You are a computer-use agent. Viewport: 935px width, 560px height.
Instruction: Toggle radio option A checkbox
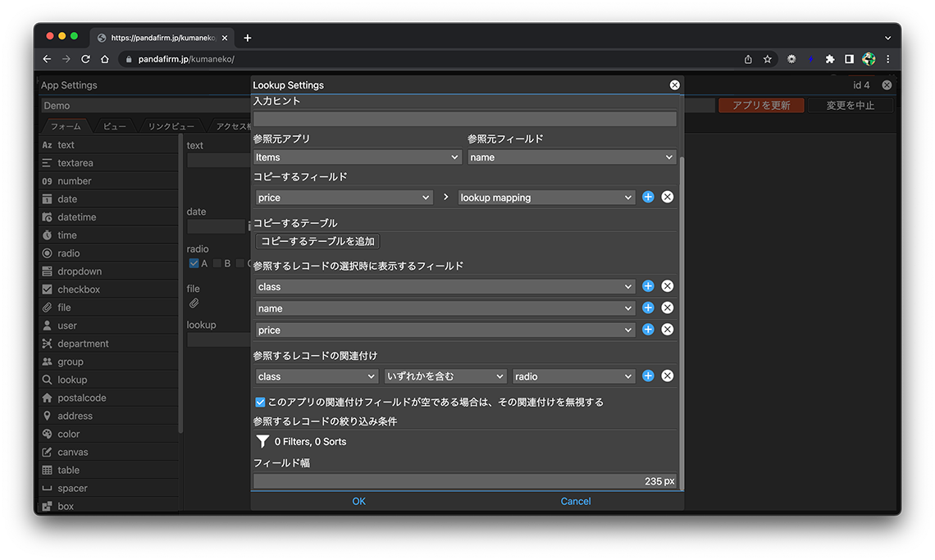click(x=194, y=263)
